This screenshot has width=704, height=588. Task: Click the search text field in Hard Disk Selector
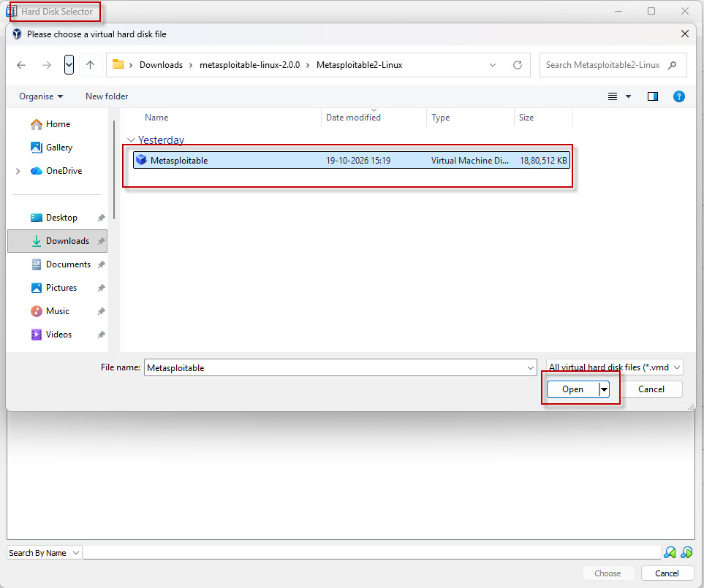372,552
